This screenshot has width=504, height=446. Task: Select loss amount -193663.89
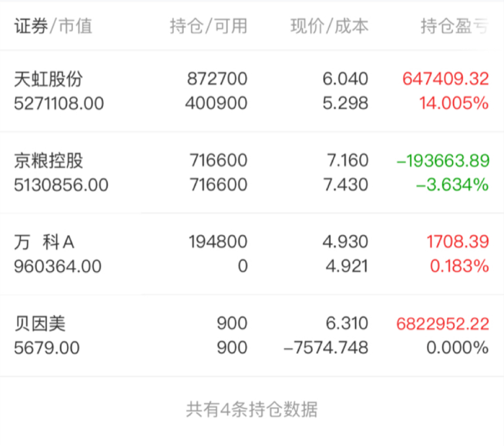coord(443,160)
